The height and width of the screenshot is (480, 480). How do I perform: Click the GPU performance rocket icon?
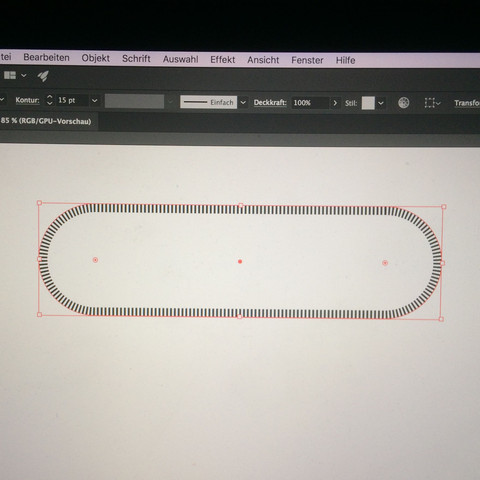(43, 76)
